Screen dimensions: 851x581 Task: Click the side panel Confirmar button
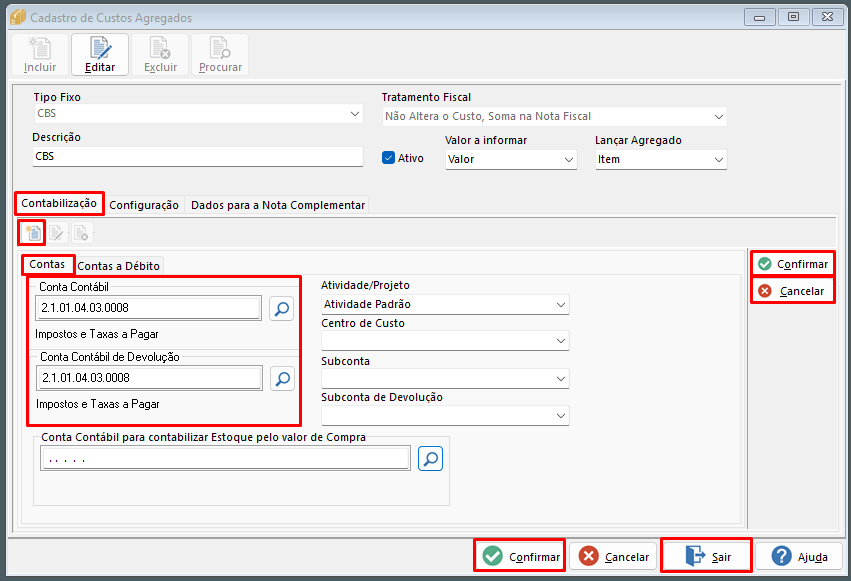792,264
